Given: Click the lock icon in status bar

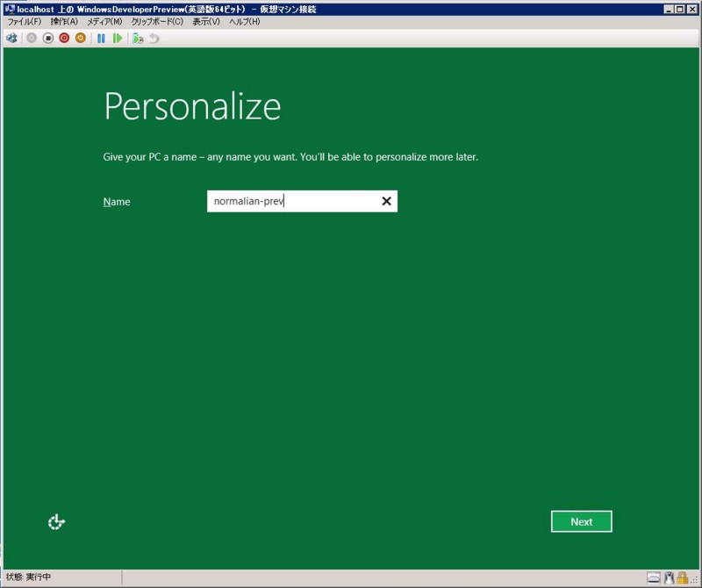Looking at the screenshot, I should 683,577.
